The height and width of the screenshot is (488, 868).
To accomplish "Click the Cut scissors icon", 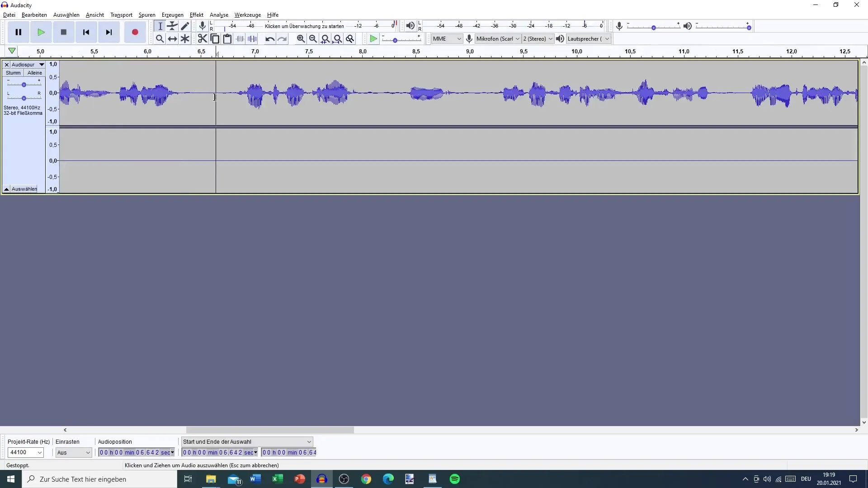I will [x=203, y=39].
